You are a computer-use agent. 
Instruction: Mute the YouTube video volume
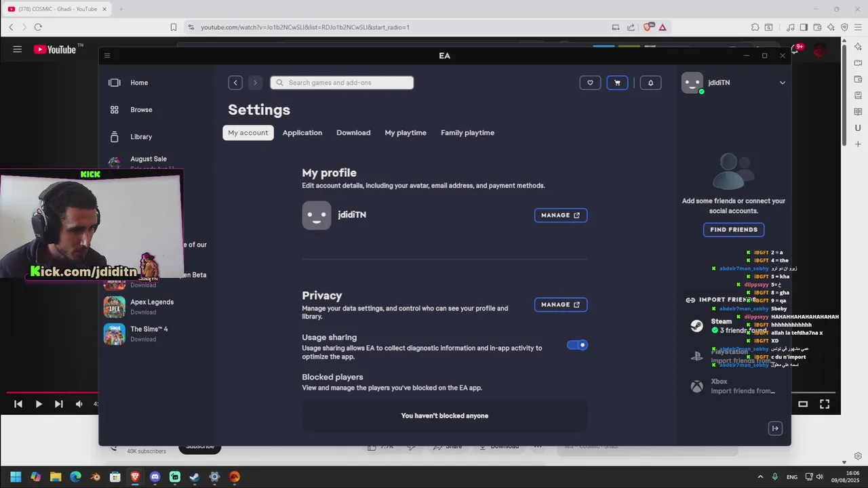79,404
